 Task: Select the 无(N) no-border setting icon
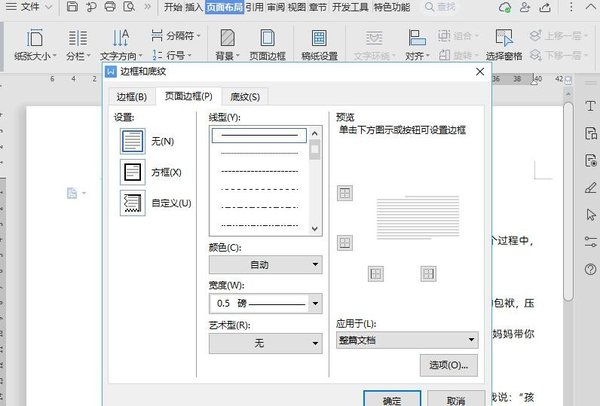132,142
